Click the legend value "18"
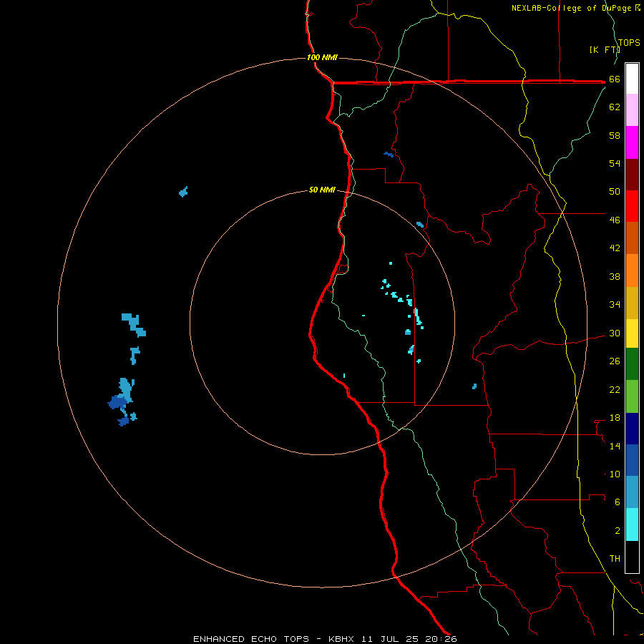Screen dimensions: 644x644 [x=615, y=418]
